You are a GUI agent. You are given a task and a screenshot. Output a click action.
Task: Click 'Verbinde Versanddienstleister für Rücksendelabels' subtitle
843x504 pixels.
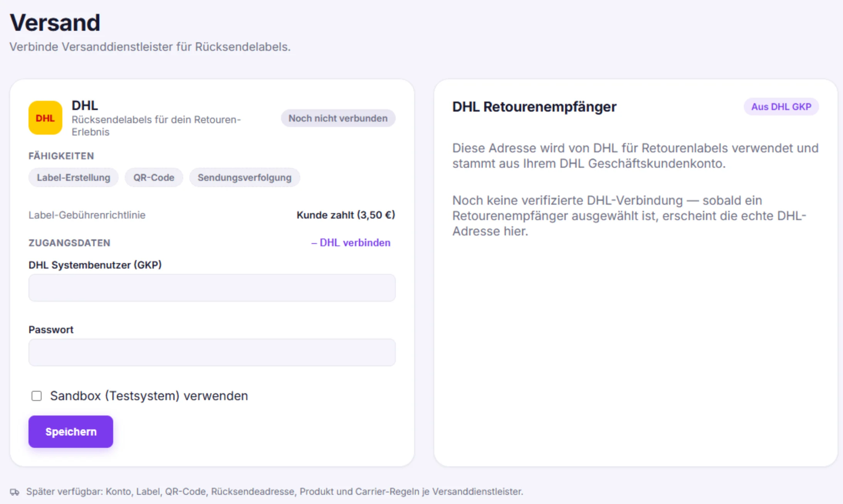[150, 47]
